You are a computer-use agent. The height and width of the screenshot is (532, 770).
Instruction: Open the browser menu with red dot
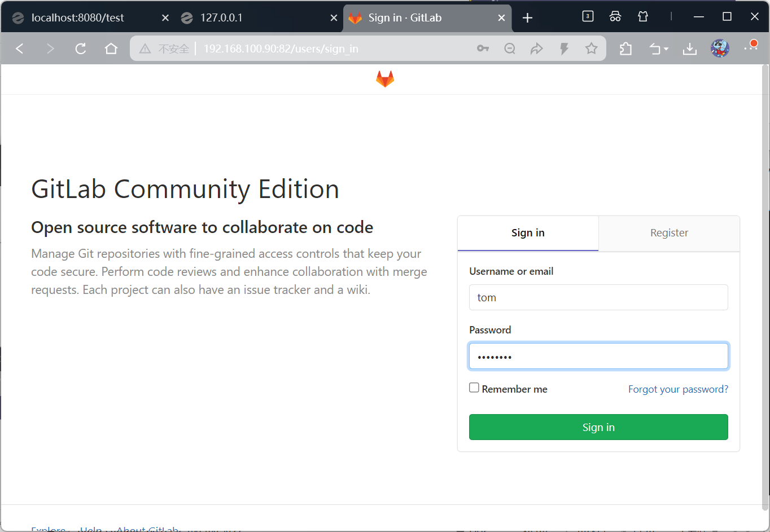pos(751,47)
